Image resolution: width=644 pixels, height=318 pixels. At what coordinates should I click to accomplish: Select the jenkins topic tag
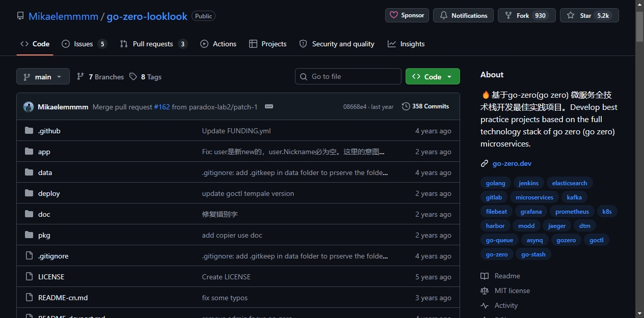[528, 183]
